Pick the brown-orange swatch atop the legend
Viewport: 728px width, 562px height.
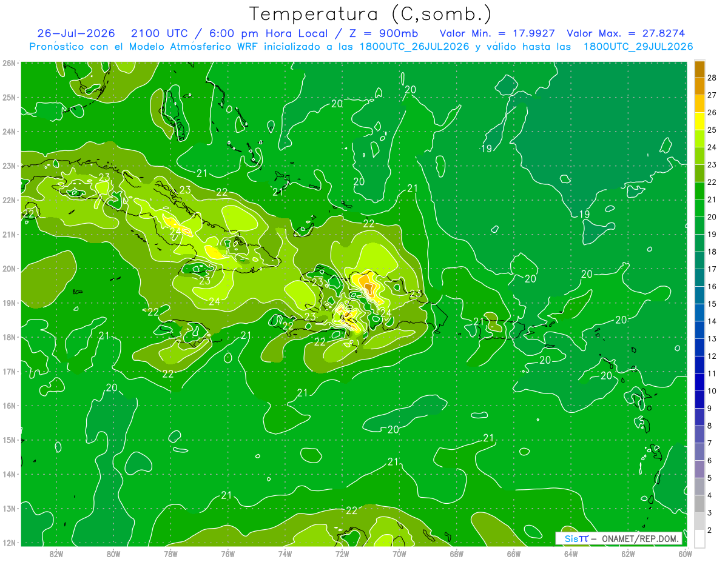pos(699,69)
